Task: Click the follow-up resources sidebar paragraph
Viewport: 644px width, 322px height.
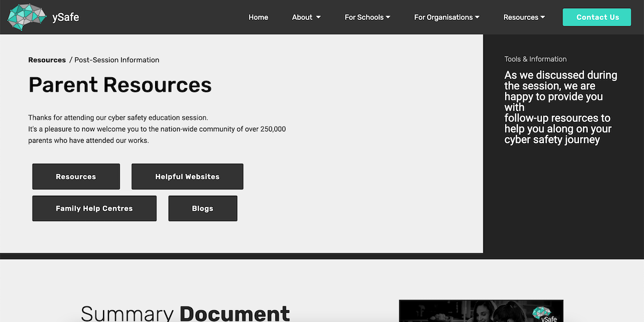Action: (560, 107)
